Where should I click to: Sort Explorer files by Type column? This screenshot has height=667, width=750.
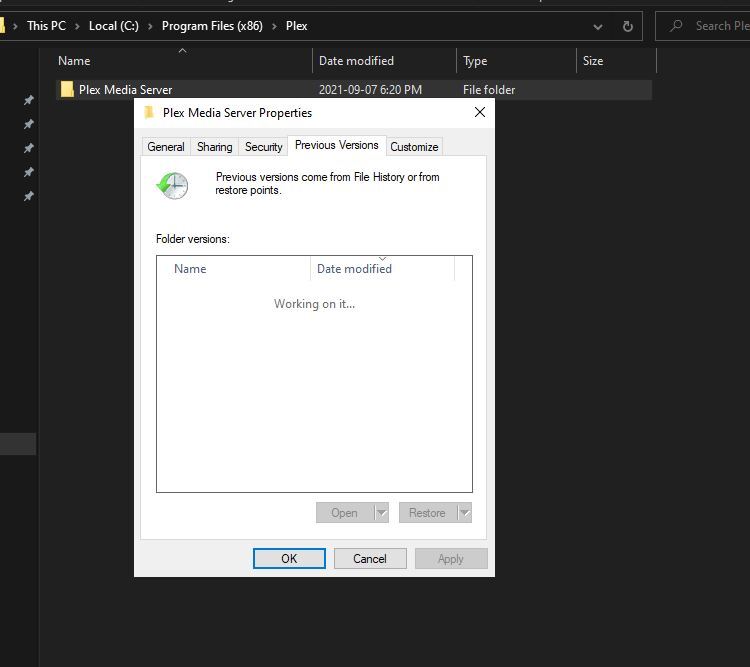point(517,61)
